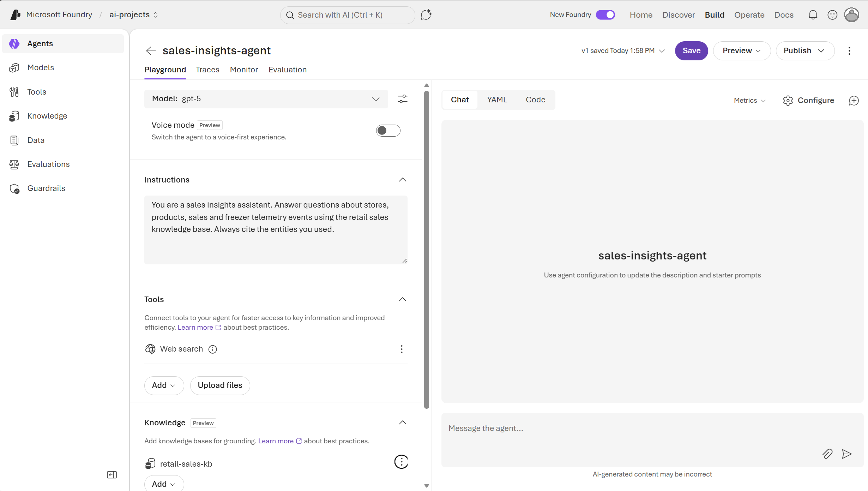Open Docs in top navigation
This screenshot has height=491, width=868.
[784, 15]
